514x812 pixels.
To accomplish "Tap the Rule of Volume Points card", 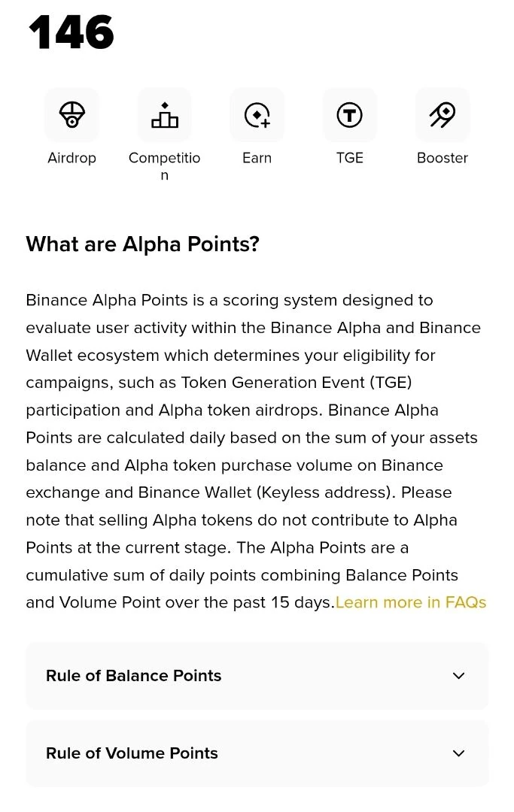I will [x=257, y=753].
